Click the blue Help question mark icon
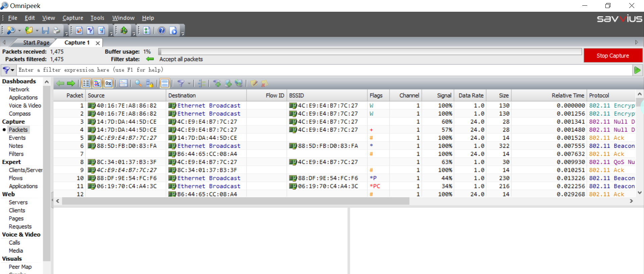Viewport: 644px width, 274px height. click(x=162, y=31)
